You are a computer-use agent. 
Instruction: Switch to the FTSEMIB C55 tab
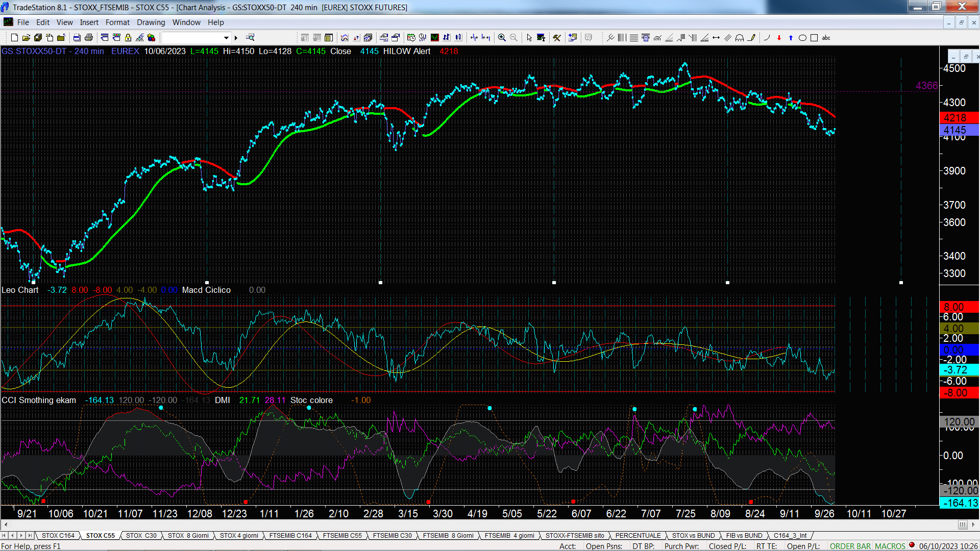tap(342, 536)
